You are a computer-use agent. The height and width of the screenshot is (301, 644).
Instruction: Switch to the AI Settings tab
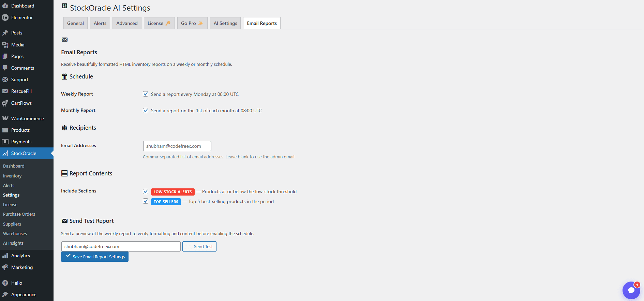[225, 23]
